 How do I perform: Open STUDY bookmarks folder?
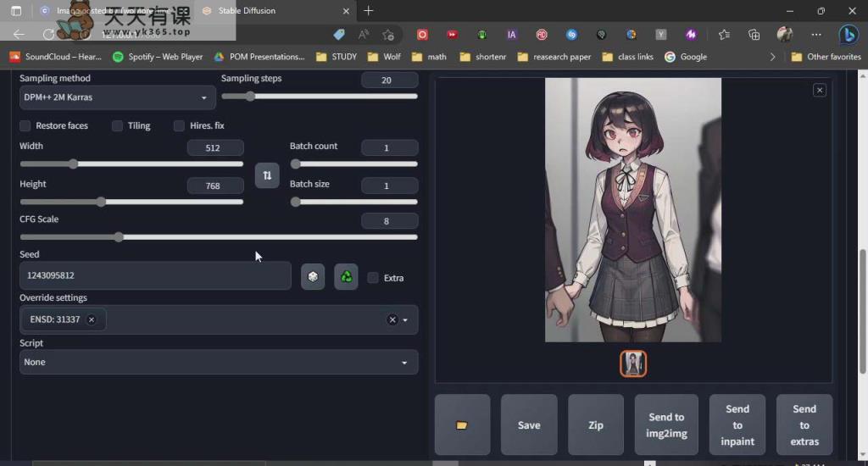pos(336,57)
